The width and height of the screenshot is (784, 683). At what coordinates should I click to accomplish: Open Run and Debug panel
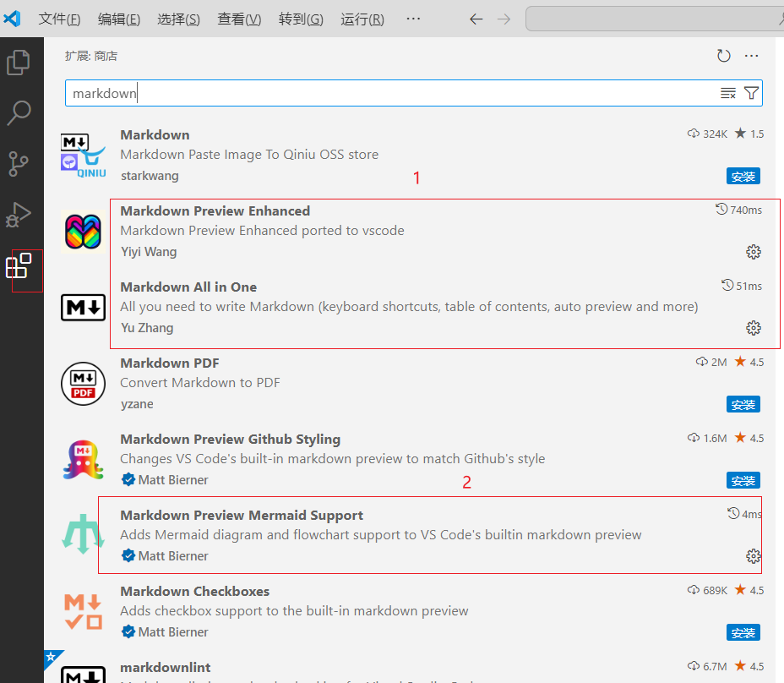19,215
